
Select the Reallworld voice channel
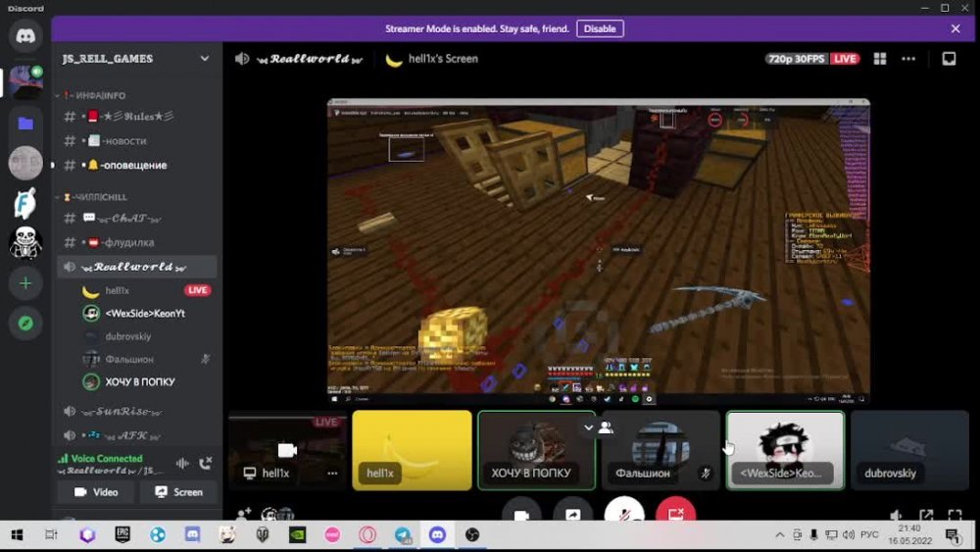click(x=137, y=267)
